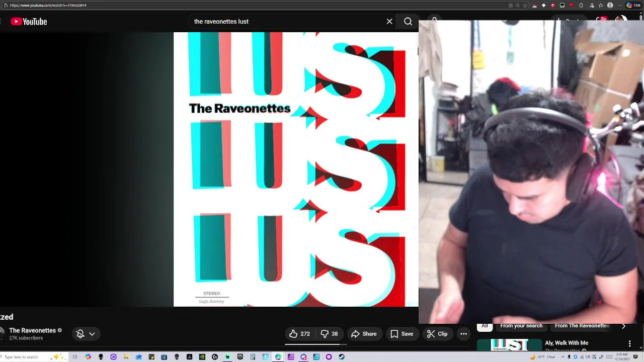The image size is (644, 362).
Task: Expand the subscription notification dropdown chevron
Action: point(92,334)
